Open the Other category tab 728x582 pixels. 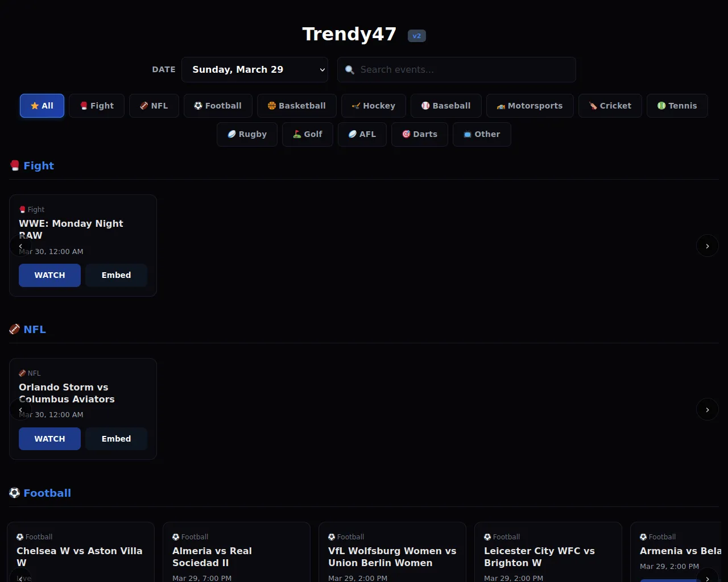pos(482,134)
